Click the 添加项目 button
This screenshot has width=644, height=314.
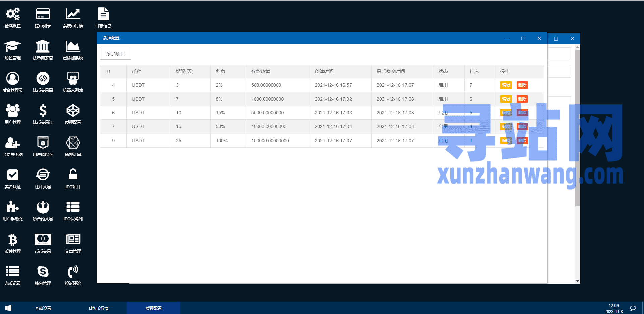tap(115, 54)
